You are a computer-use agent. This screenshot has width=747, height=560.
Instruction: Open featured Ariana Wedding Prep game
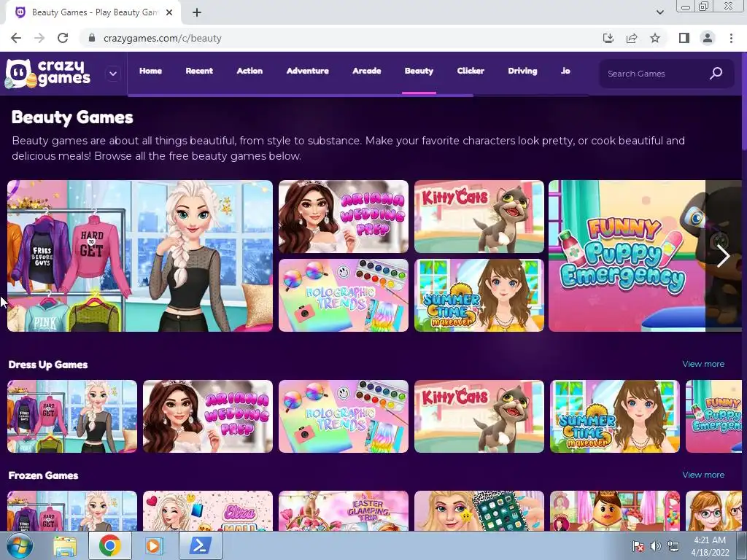click(x=344, y=217)
